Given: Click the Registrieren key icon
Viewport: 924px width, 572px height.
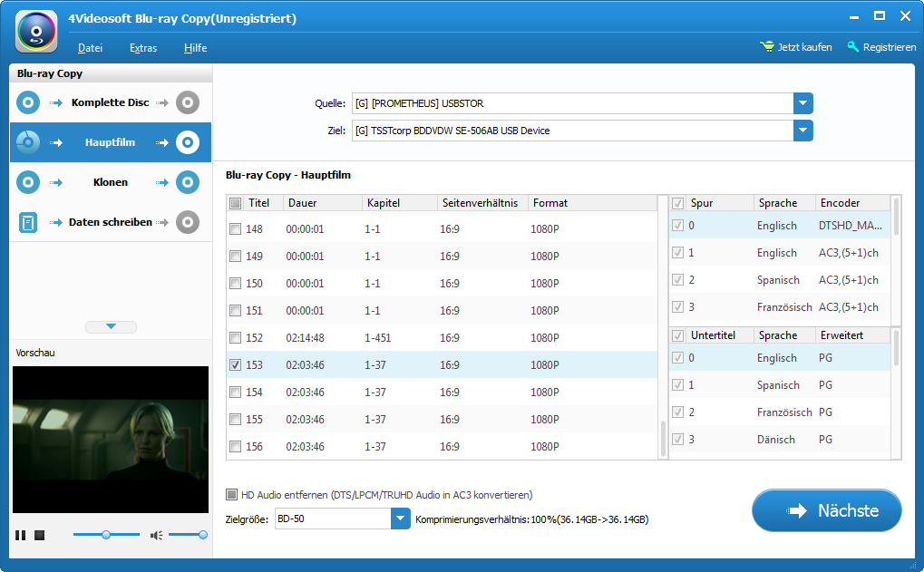Looking at the screenshot, I should (853, 47).
